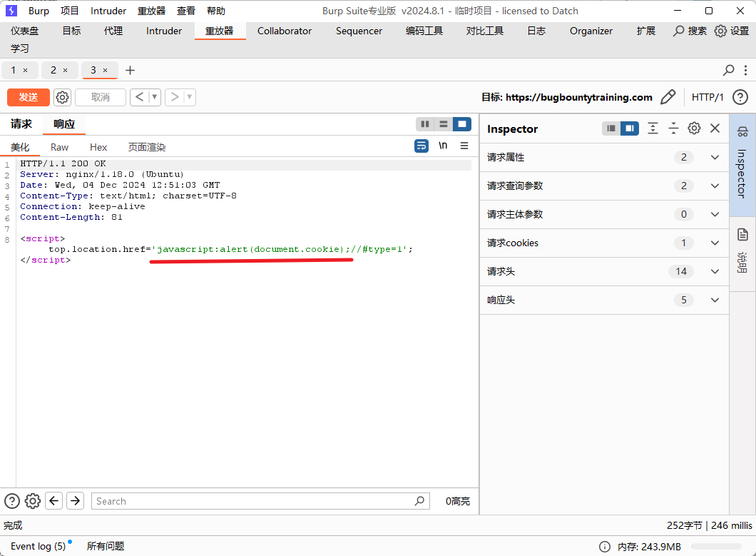Open Inspector side tab
The width and height of the screenshot is (756, 556).
[x=742, y=165]
